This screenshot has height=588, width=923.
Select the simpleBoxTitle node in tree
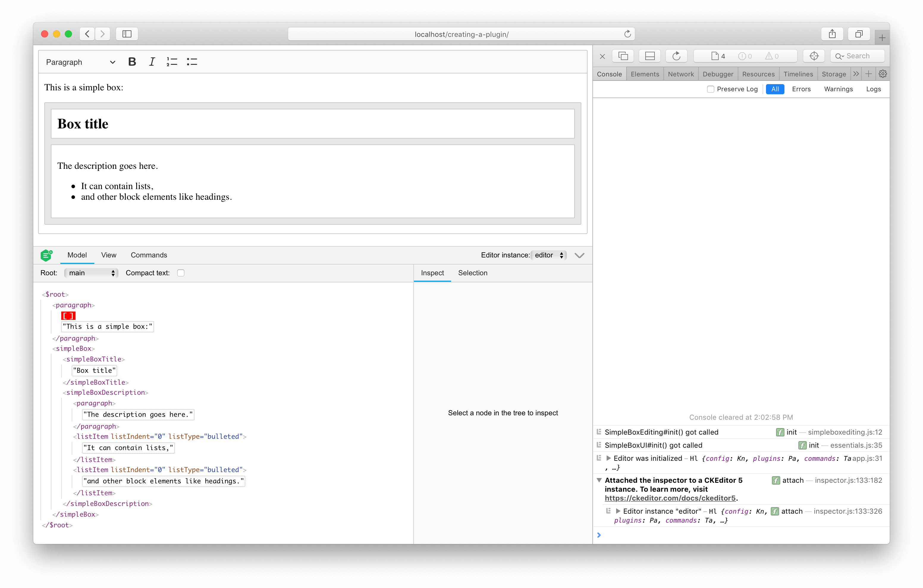click(94, 359)
